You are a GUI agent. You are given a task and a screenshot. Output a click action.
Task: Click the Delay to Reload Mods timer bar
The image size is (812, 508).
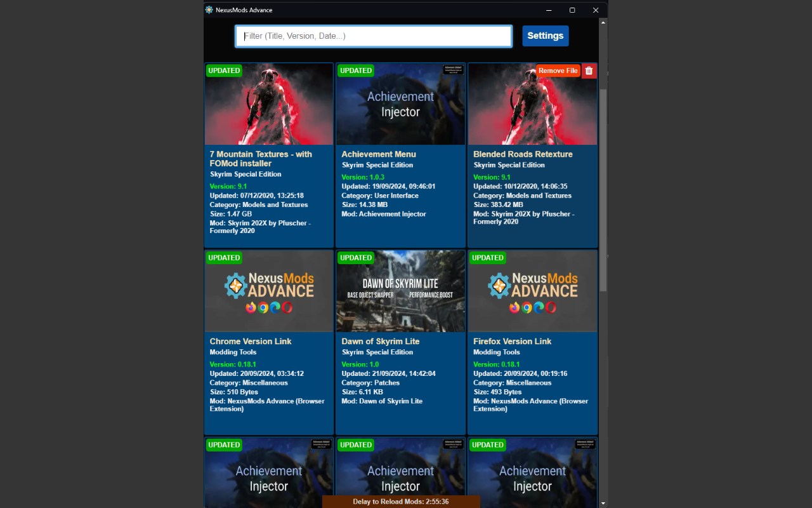(x=401, y=502)
